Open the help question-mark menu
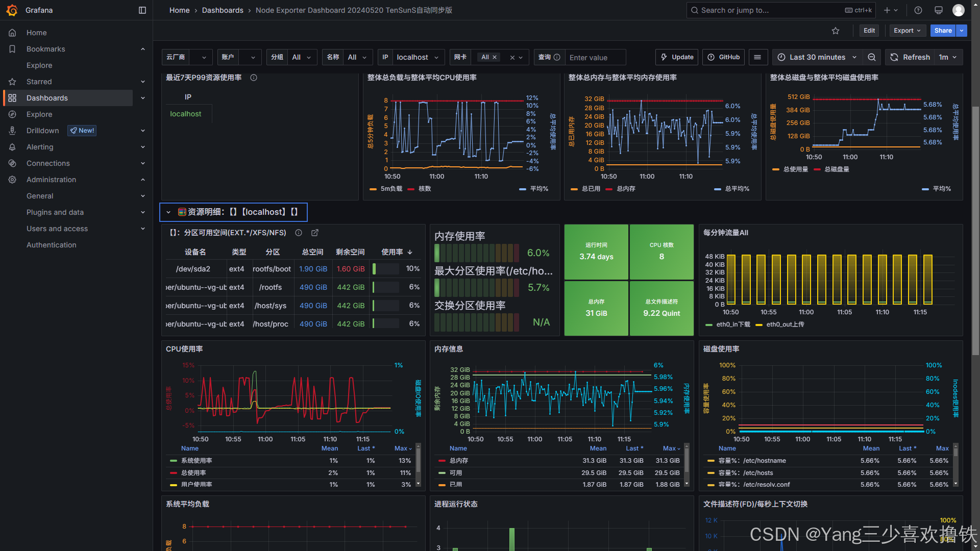The image size is (980, 551). (x=918, y=10)
